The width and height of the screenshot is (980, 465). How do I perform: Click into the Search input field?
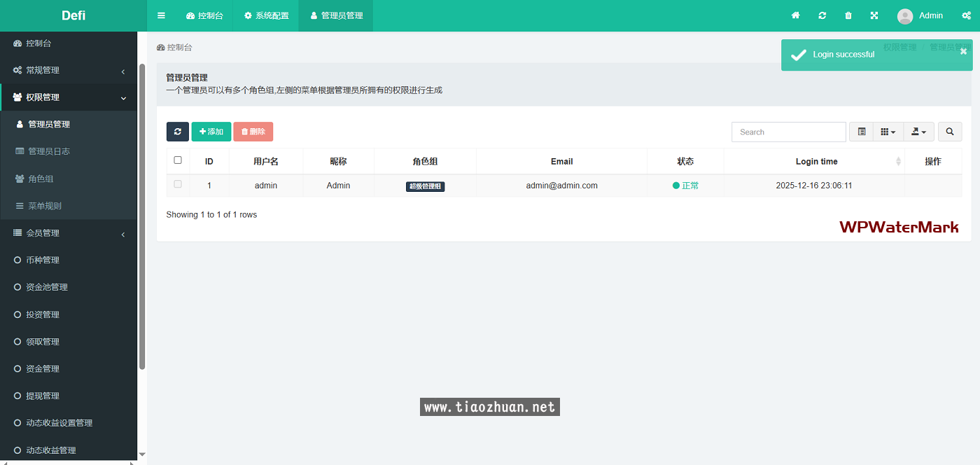tap(788, 132)
